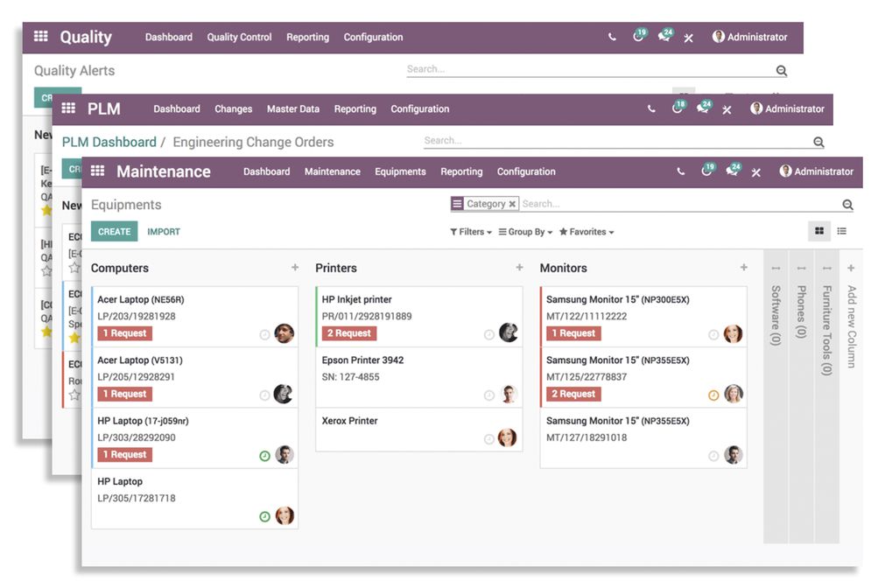Image resolution: width=885 pixels, height=588 pixels.
Task: Remove the Category filter tag from search
Action: [513, 203]
